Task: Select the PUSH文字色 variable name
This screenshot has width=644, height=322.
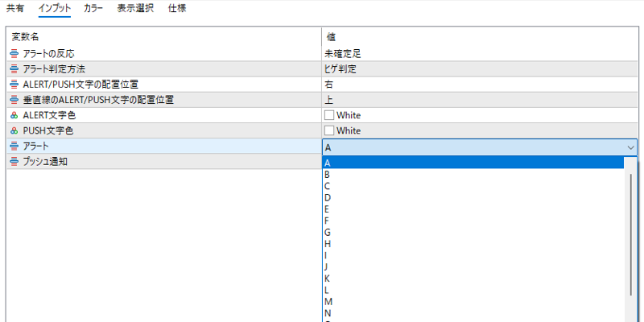Action: (47, 131)
